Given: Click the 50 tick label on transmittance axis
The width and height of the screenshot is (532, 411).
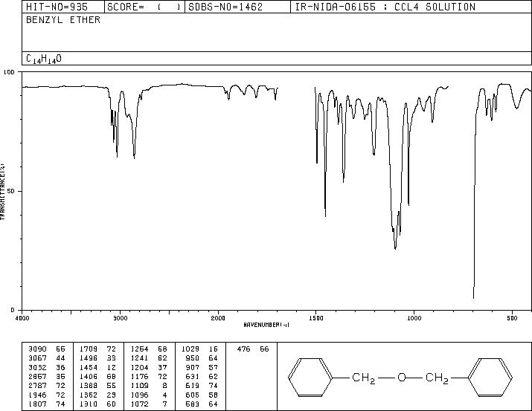Looking at the screenshot, I should click(10, 191).
